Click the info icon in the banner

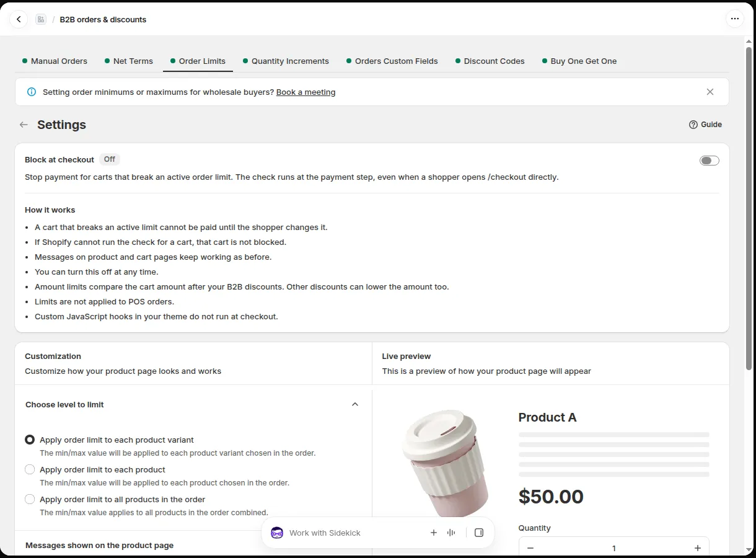(x=32, y=92)
